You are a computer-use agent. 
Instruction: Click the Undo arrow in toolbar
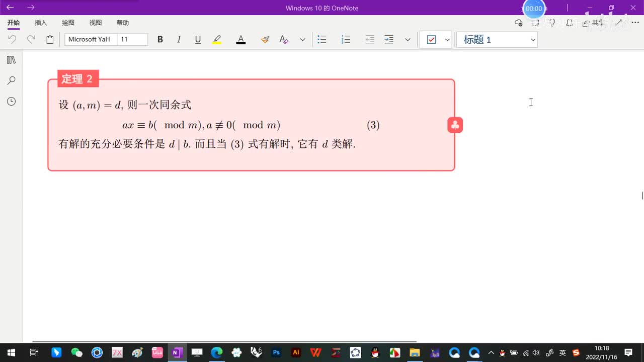point(12,39)
